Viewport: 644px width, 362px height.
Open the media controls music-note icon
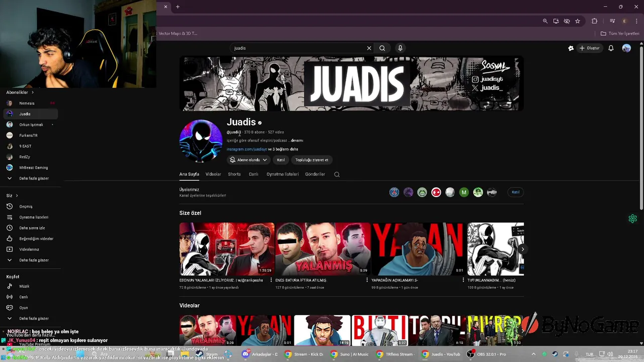pos(612,21)
